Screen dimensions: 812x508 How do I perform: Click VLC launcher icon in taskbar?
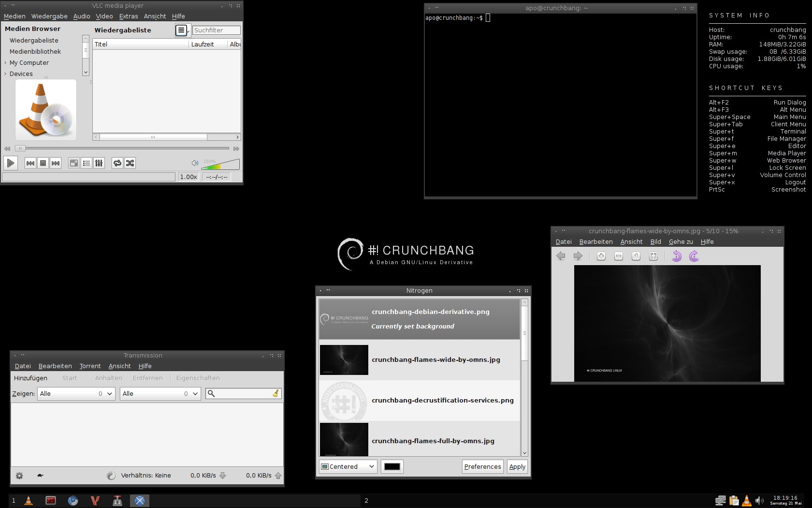click(x=29, y=501)
